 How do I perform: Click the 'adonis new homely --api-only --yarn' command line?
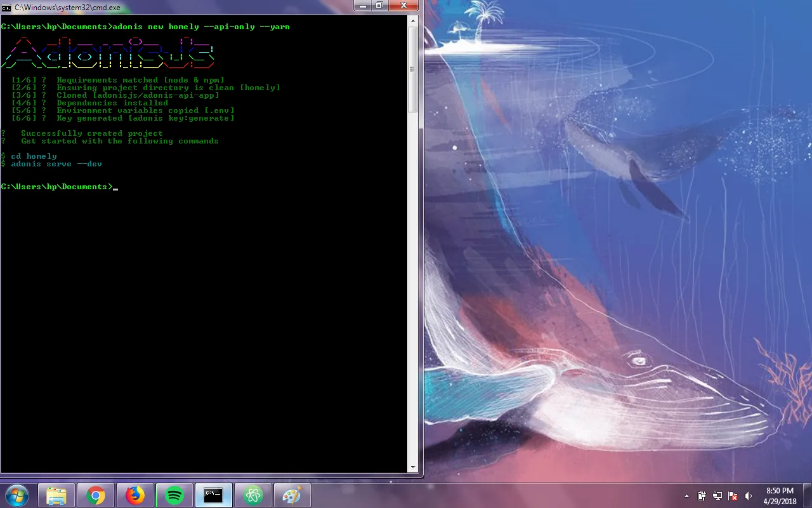coord(145,27)
